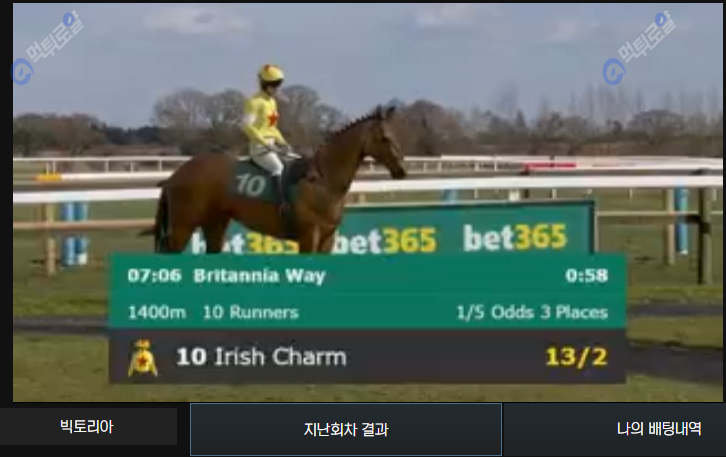Switch to 지난회차 결과 tab
The height and width of the screenshot is (457, 726).
[x=346, y=429]
